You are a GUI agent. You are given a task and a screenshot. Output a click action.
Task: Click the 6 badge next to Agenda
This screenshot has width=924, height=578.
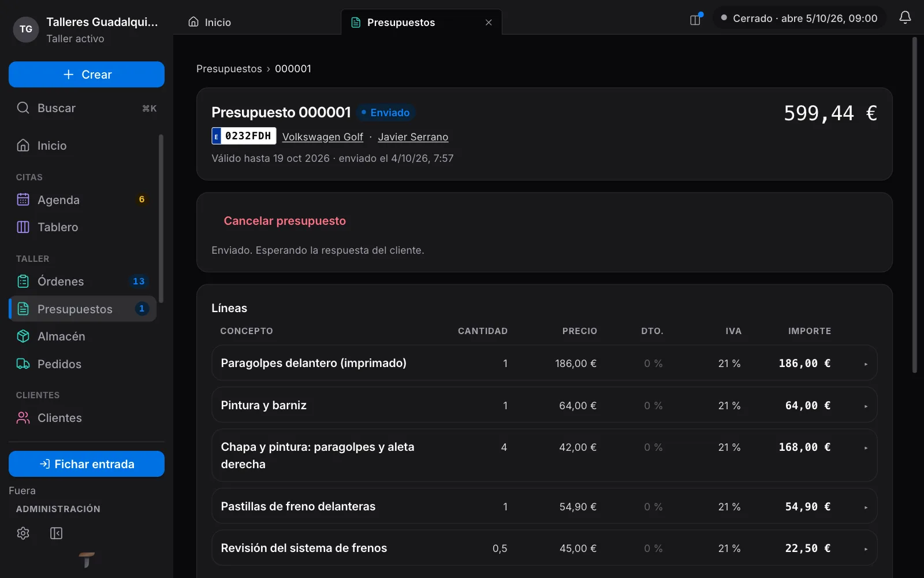(141, 199)
